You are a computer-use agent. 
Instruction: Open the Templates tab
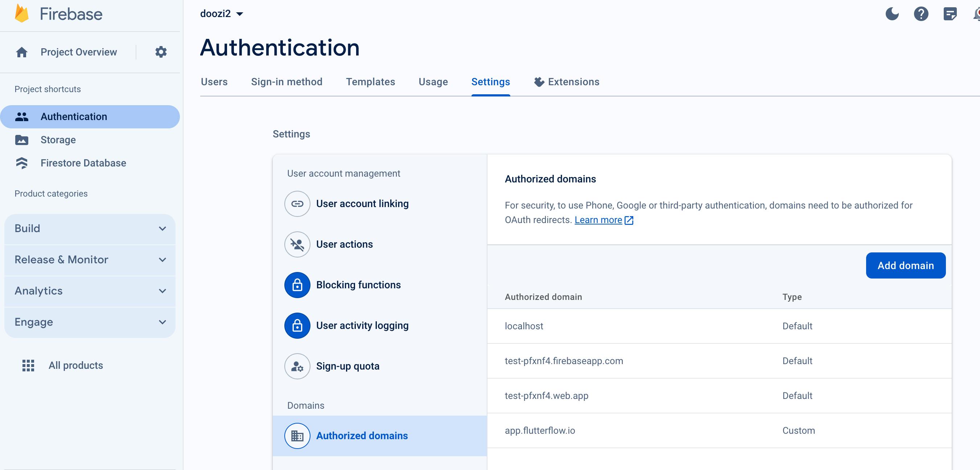click(370, 82)
